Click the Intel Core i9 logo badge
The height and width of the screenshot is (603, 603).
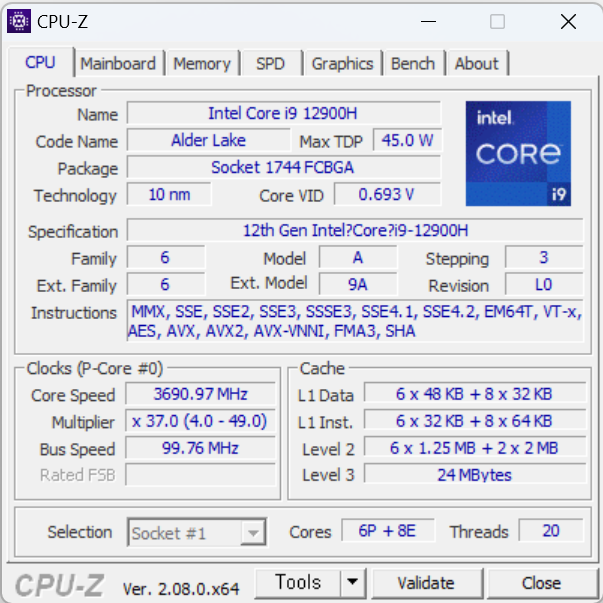point(518,153)
